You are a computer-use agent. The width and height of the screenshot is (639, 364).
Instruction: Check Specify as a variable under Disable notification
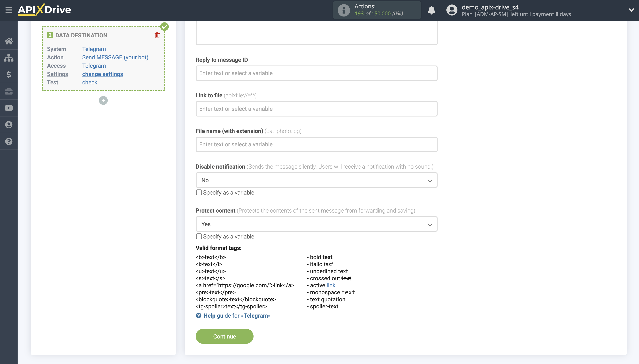point(199,192)
